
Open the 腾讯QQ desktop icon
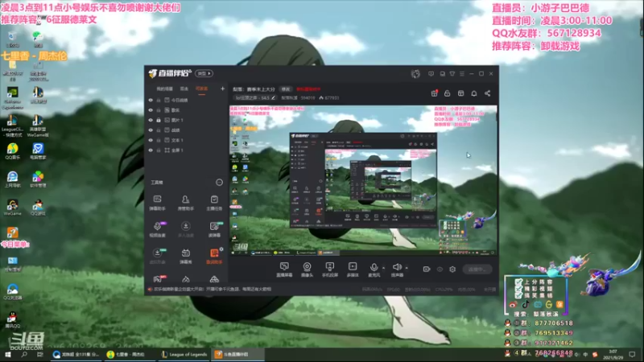(x=12, y=319)
